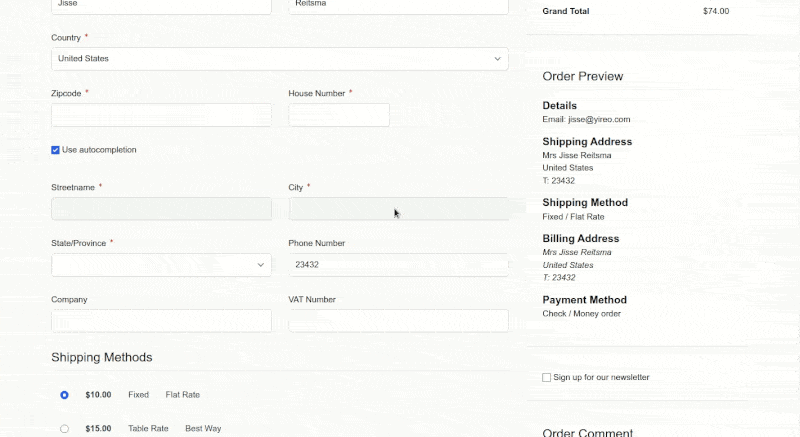Focus the VAT Number input
This screenshot has width=800, height=437.
(x=398, y=321)
